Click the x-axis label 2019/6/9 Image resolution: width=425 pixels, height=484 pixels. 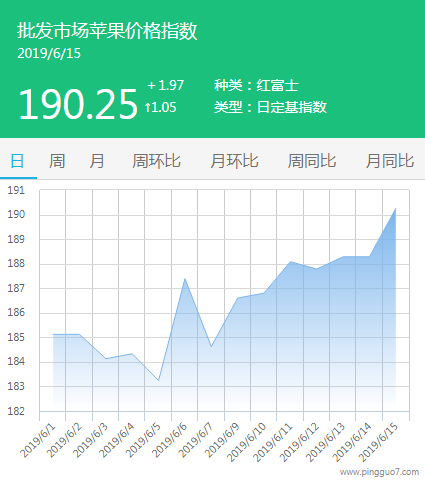click(x=222, y=440)
